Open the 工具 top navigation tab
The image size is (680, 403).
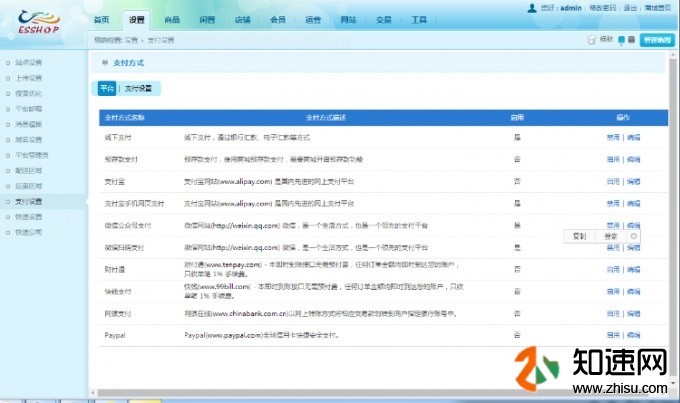[419, 20]
